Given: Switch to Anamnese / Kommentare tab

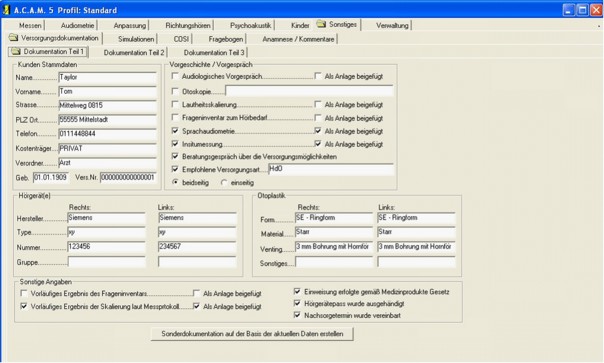Looking at the screenshot, I should tap(298, 39).
